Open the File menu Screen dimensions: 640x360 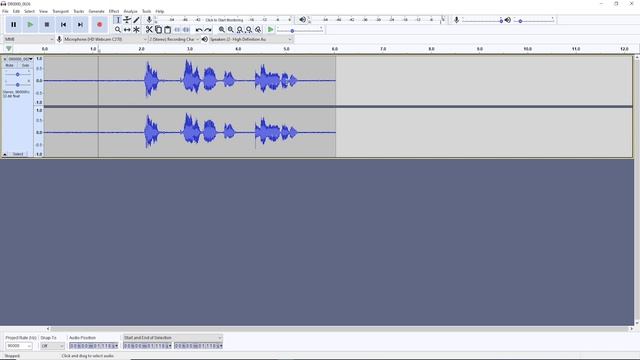click(x=5, y=11)
